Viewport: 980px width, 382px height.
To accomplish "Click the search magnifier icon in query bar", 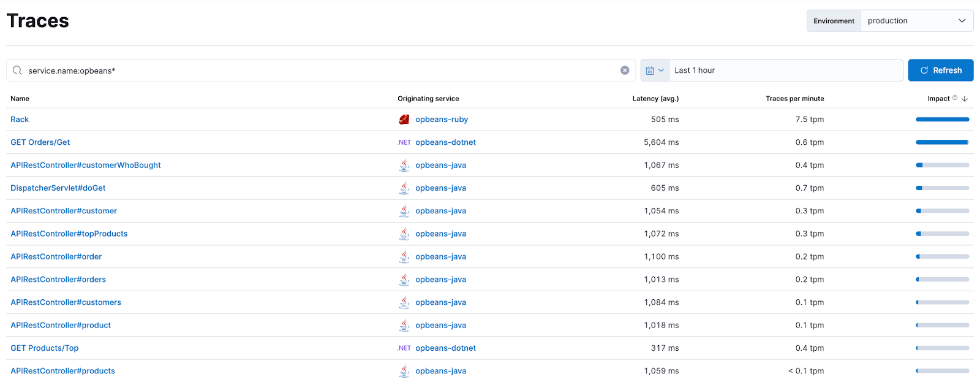I will click(x=17, y=71).
